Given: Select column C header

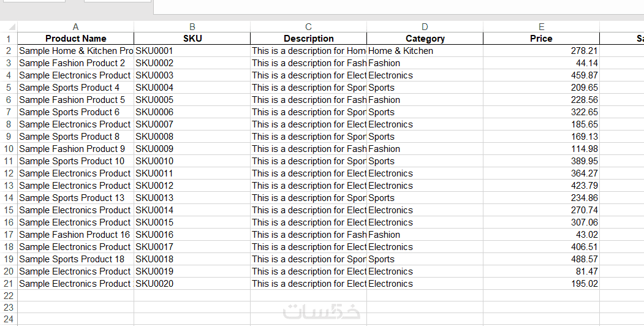Looking at the screenshot, I should tap(308, 26).
